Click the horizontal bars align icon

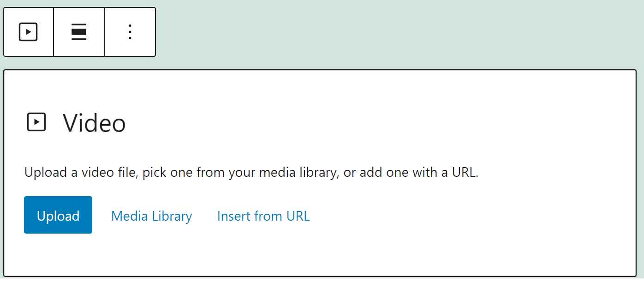tap(79, 32)
